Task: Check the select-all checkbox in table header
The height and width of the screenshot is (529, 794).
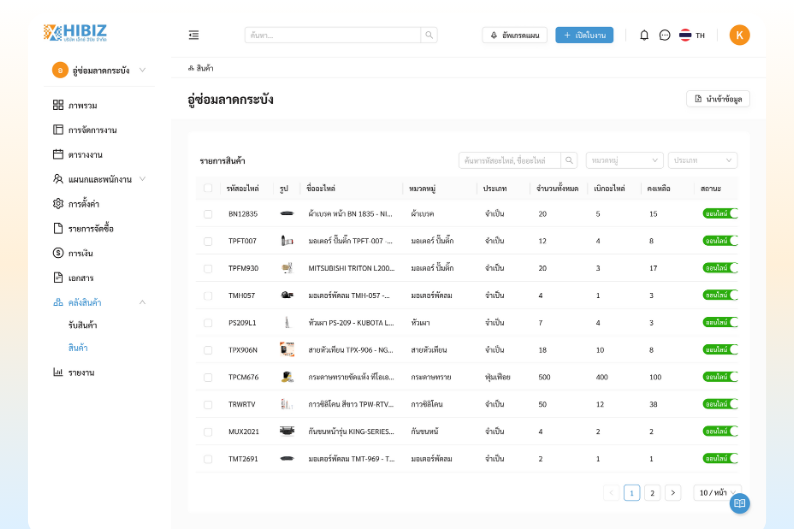Action: (208, 188)
